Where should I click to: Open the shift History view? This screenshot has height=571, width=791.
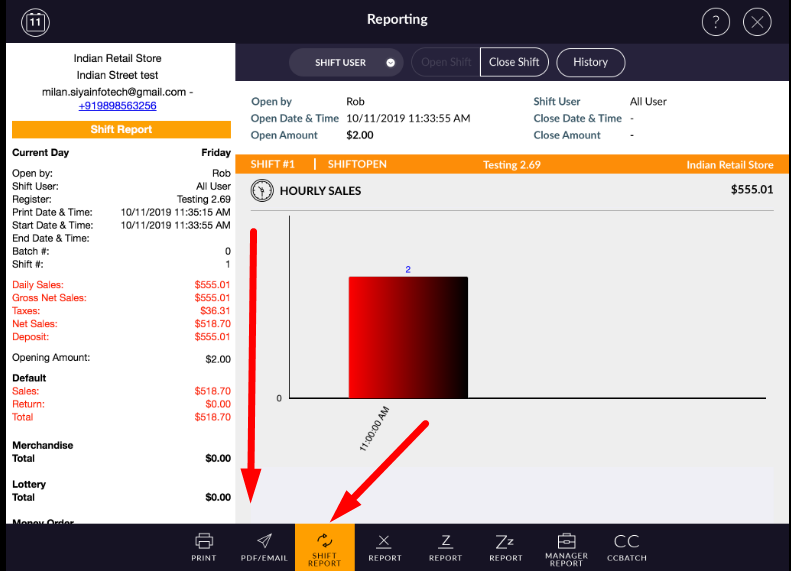[590, 62]
